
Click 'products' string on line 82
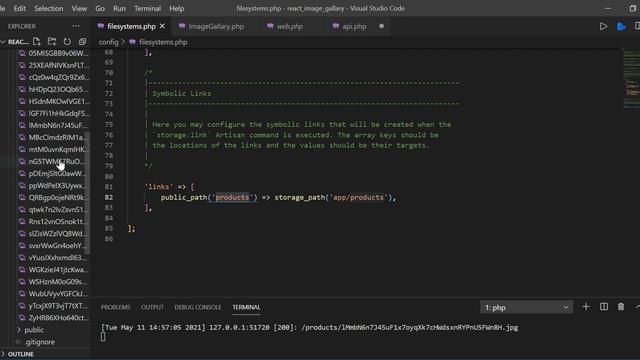pyautogui.click(x=232, y=197)
